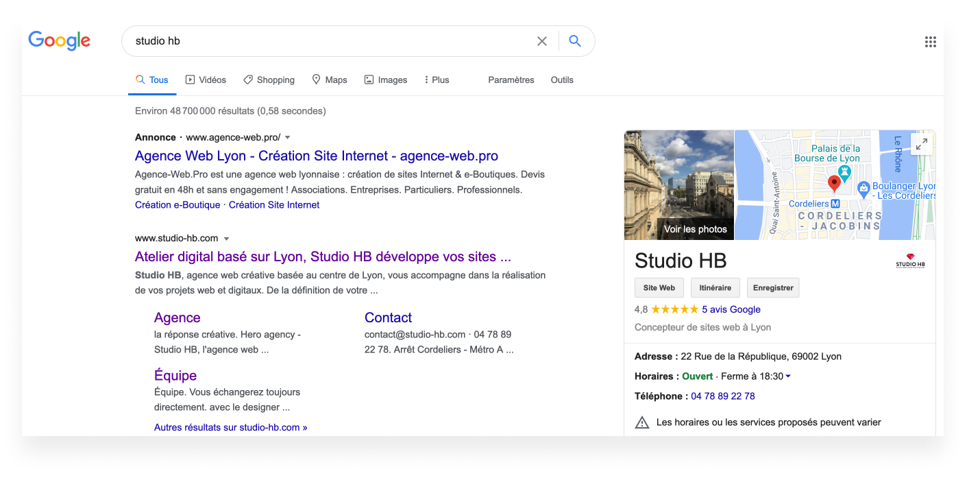Image resolution: width=980 pixels, height=504 pixels.
Task: Open the Équipe sitelink
Action: [175, 376]
